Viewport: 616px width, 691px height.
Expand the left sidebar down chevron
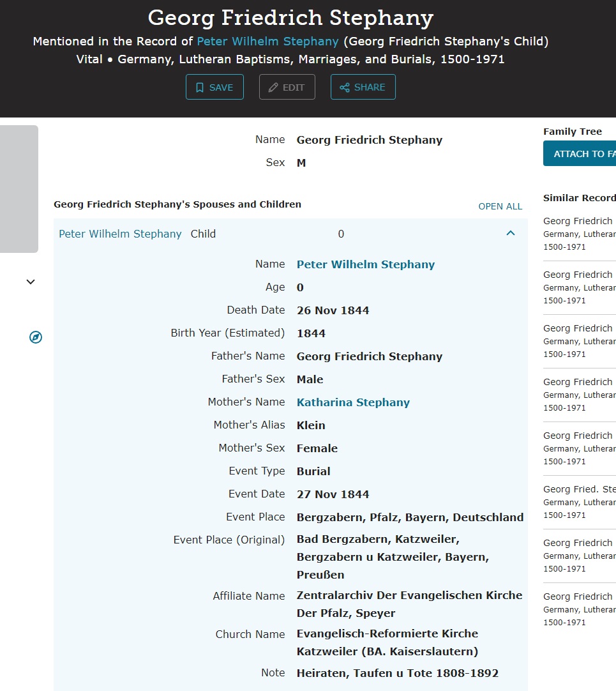click(x=31, y=282)
